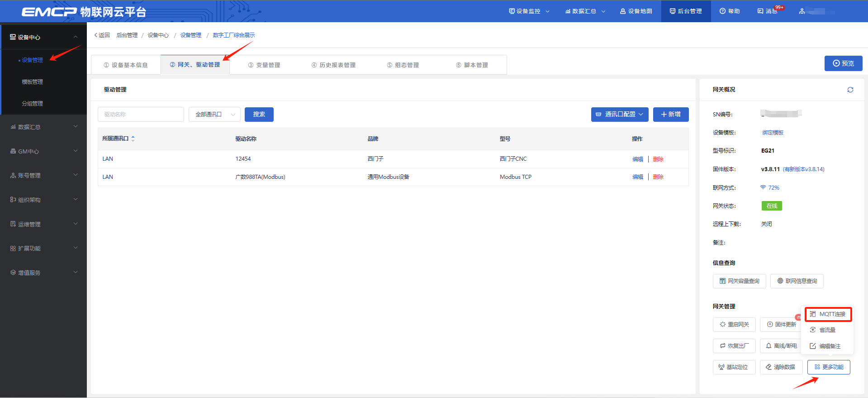Open the 全部通讯口 dropdown
This screenshot has height=398, width=868.
click(214, 115)
